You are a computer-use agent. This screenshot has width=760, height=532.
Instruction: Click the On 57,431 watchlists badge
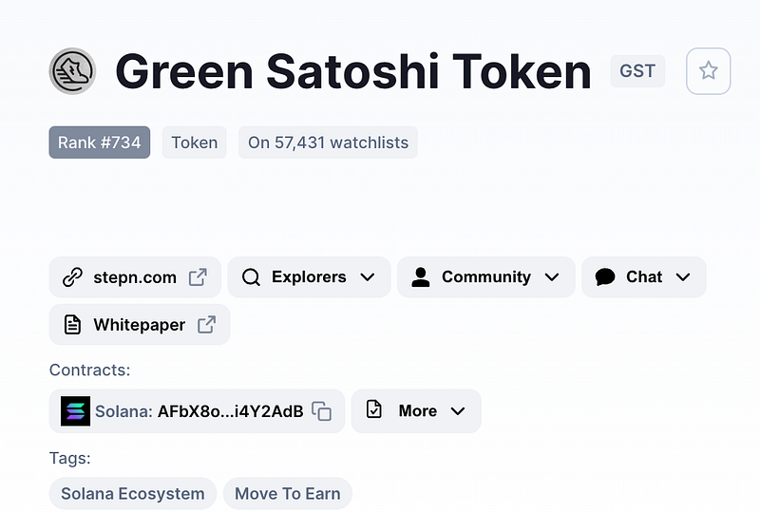[328, 142]
